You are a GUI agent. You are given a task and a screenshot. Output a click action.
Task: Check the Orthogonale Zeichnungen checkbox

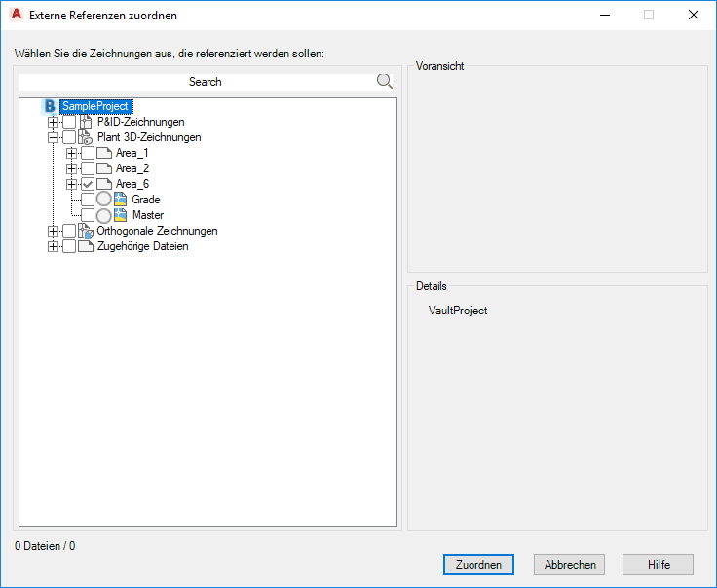(69, 231)
